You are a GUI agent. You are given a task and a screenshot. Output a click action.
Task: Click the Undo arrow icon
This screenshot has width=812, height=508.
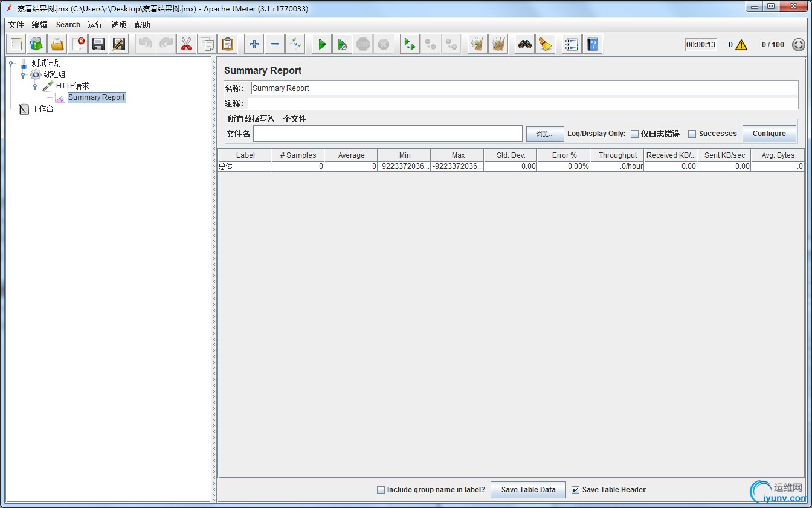point(146,44)
